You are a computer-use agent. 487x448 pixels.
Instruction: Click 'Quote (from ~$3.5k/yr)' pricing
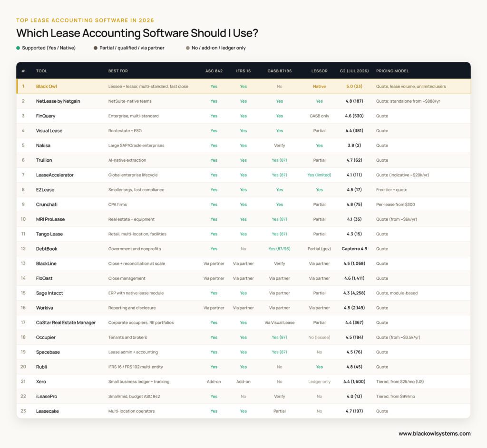(x=398, y=337)
